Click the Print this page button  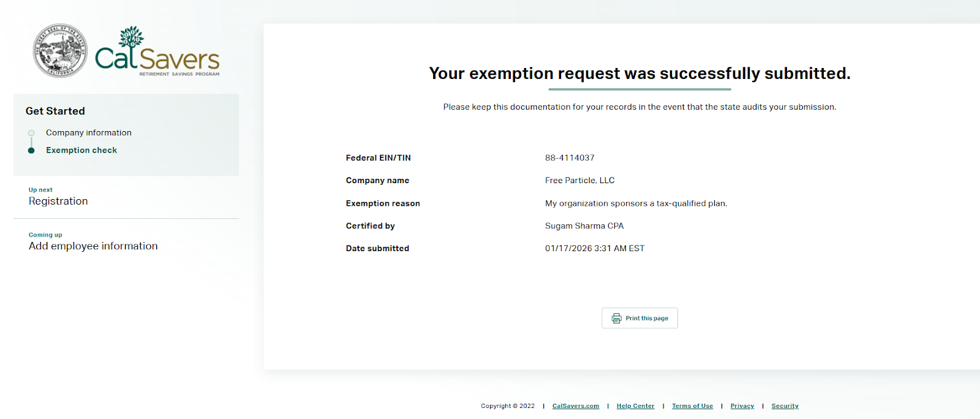(x=639, y=319)
